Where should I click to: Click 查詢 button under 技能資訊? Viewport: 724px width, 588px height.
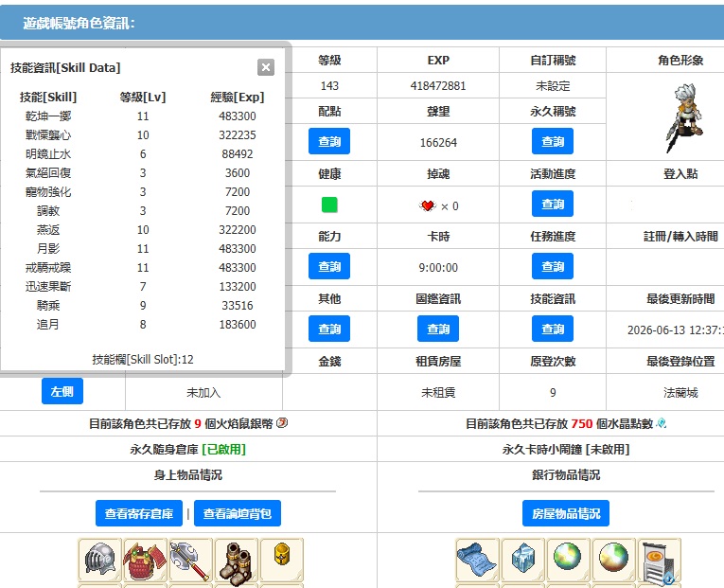coord(553,329)
